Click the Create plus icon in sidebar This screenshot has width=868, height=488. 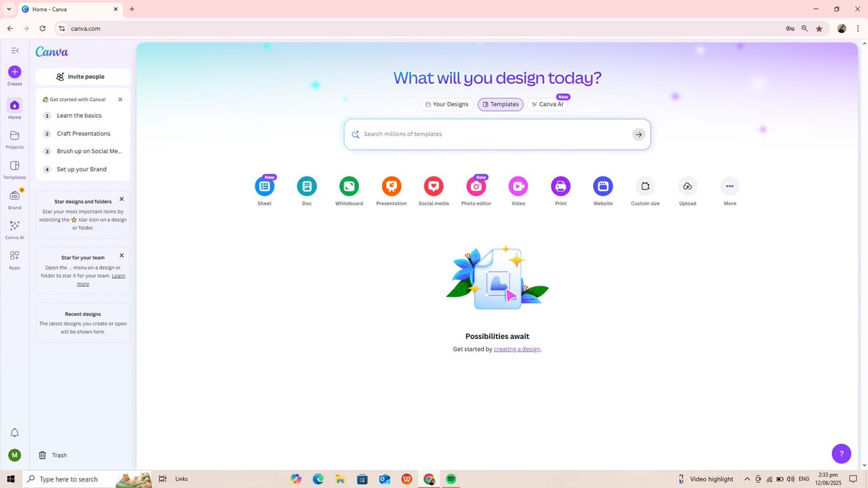coord(14,72)
